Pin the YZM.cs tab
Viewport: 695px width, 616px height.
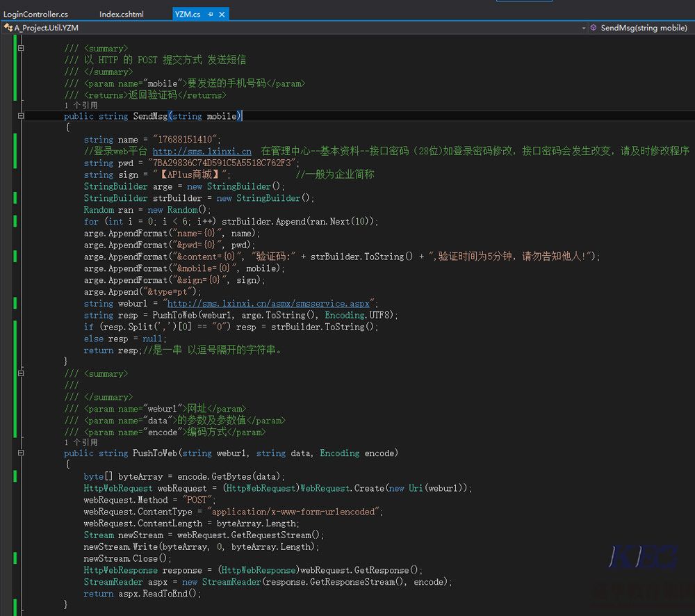coord(211,14)
